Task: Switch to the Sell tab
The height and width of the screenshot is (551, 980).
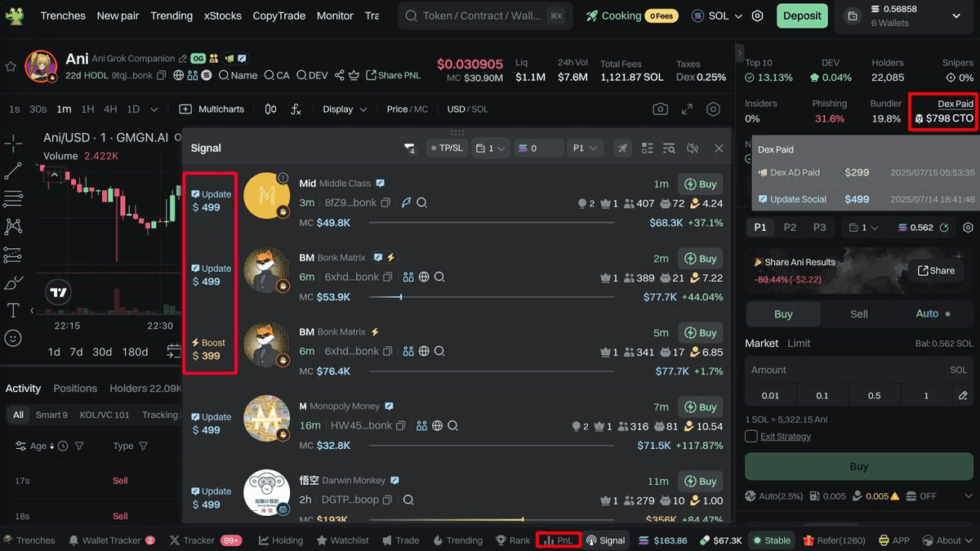Action: 859,313
